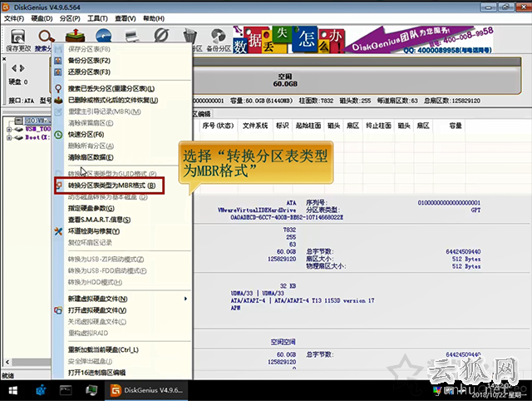Viewport: 532px width, 401px height.
Task: Switch to the 扇区编辑 tab
Action: (202, 114)
